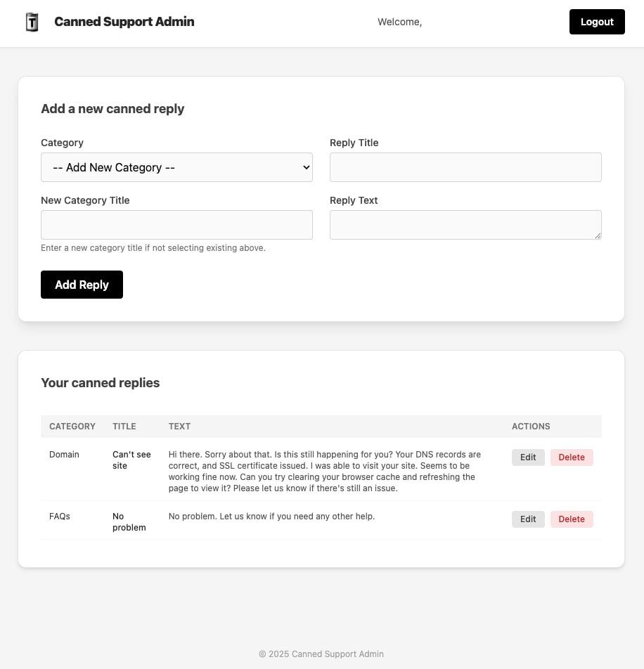Open the Category dropdown
The image size is (644, 669).
pyautogui.click(x=176, y=167)
